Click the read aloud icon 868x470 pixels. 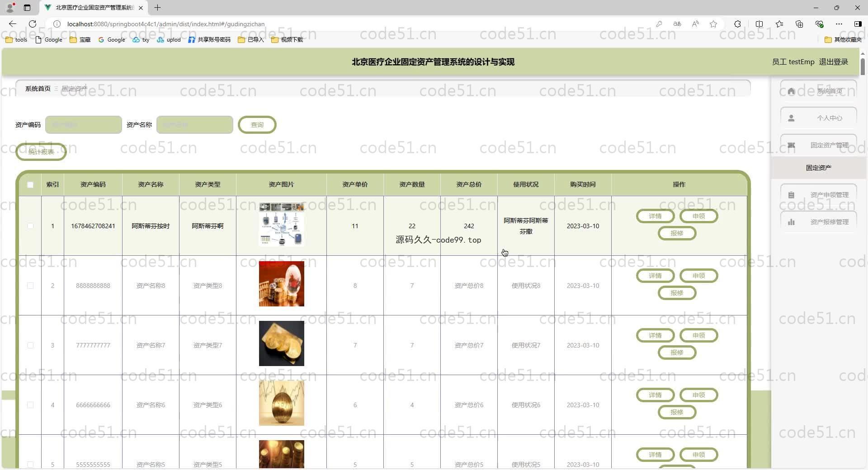[695, 24]
